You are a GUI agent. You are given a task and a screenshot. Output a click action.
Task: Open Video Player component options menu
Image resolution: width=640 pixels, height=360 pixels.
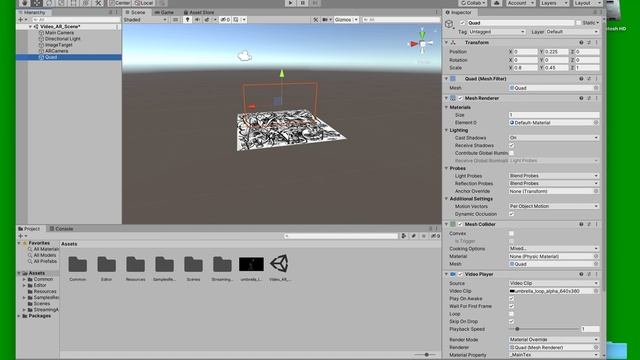(x=596, y=274)
